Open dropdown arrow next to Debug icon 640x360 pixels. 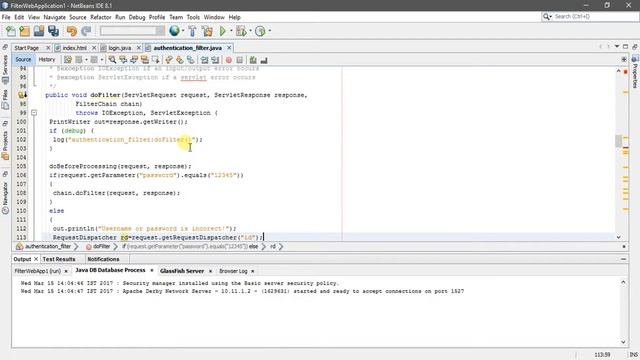click(250, 31)
